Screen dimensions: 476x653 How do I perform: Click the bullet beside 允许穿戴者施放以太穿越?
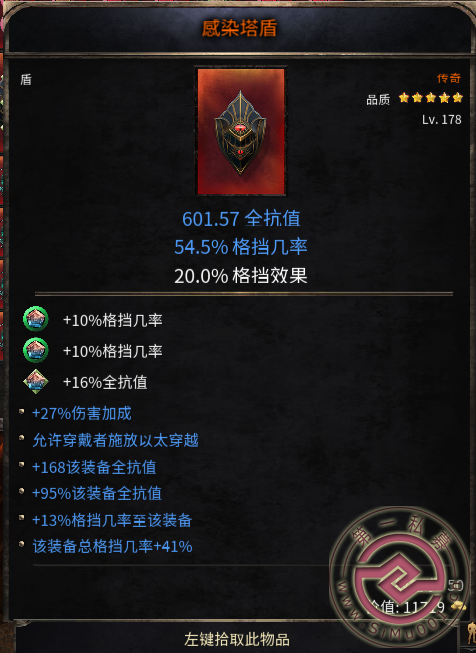[x=22, y=438]
